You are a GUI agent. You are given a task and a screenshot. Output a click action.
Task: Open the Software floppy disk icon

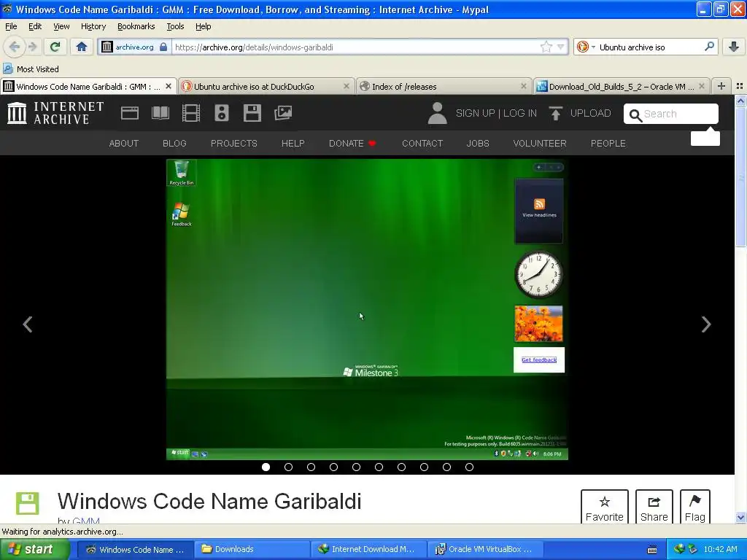tap(252, 113)
